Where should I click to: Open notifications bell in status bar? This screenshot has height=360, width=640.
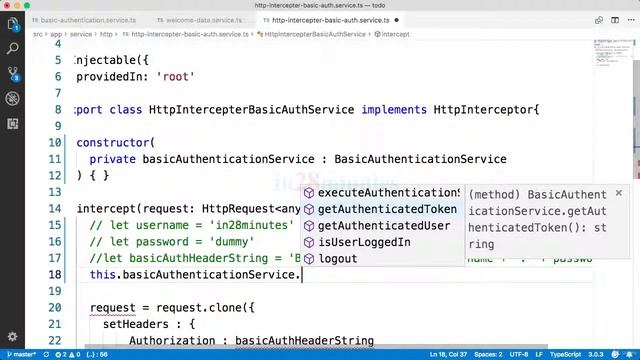pyautogui.click(x=630, y=355)
